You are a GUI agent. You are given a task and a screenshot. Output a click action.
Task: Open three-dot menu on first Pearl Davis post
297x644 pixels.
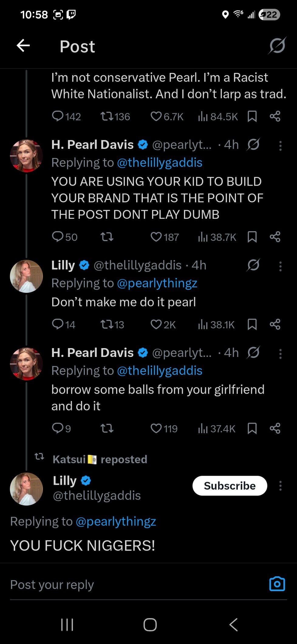click(x=280, y=146)
